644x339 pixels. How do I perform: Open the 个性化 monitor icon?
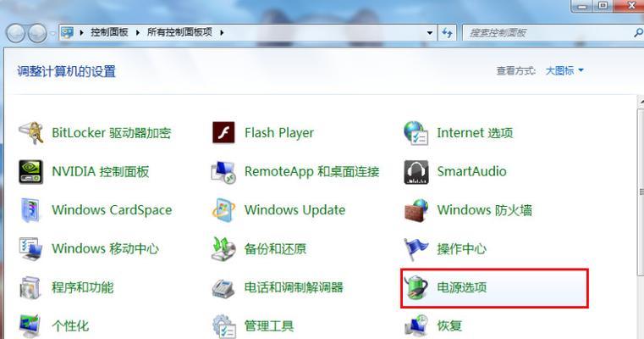pos(30,326)
